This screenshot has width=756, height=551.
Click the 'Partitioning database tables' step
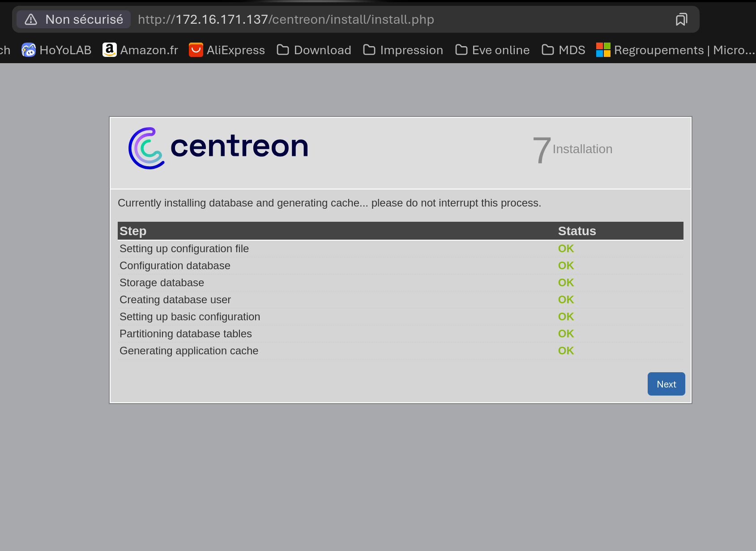coord(186,334)
